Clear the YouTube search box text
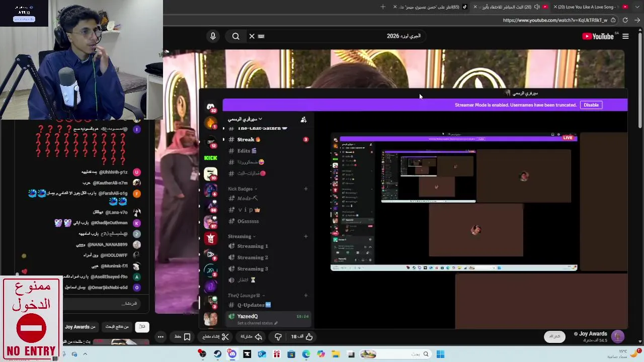 (252, 36)
